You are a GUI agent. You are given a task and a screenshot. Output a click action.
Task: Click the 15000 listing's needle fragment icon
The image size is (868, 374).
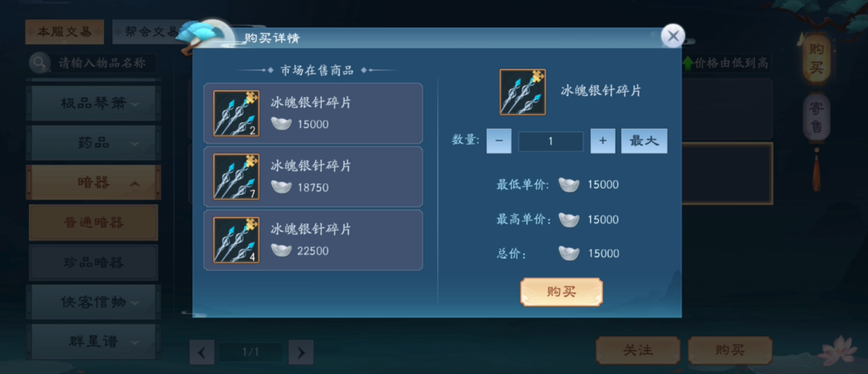[236, 114]
